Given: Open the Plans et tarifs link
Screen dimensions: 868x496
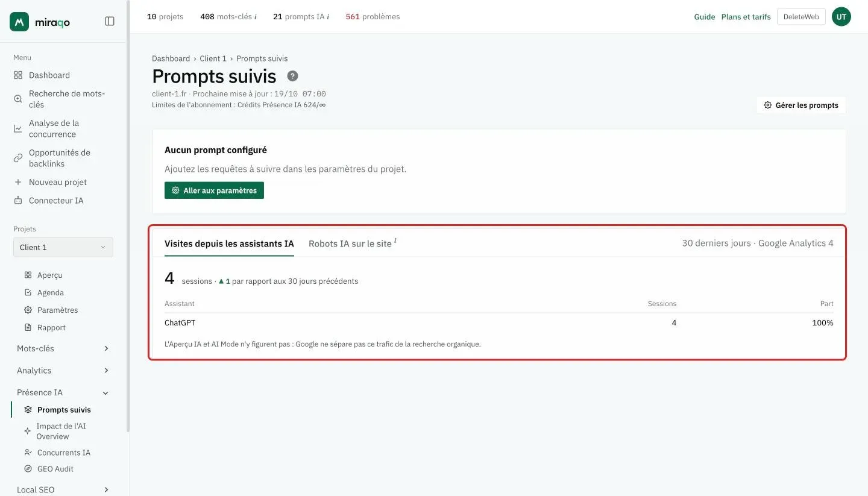Looking at the screenshot, I should pyautogui.click(x=746, y=17).
